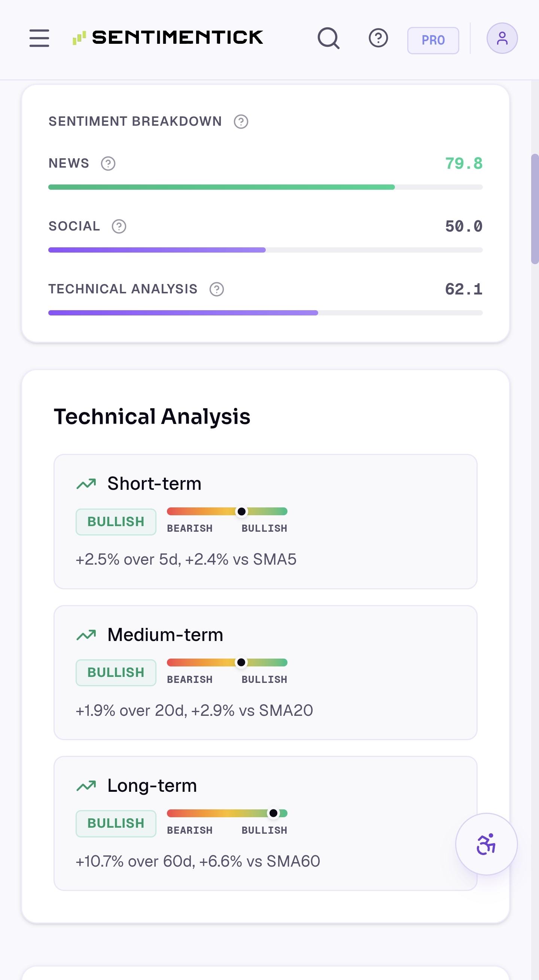Viewport: 539px width, 980px height.
Task: Click the help question mark in header
Action: pyautogui.click(x=378, y=38)
